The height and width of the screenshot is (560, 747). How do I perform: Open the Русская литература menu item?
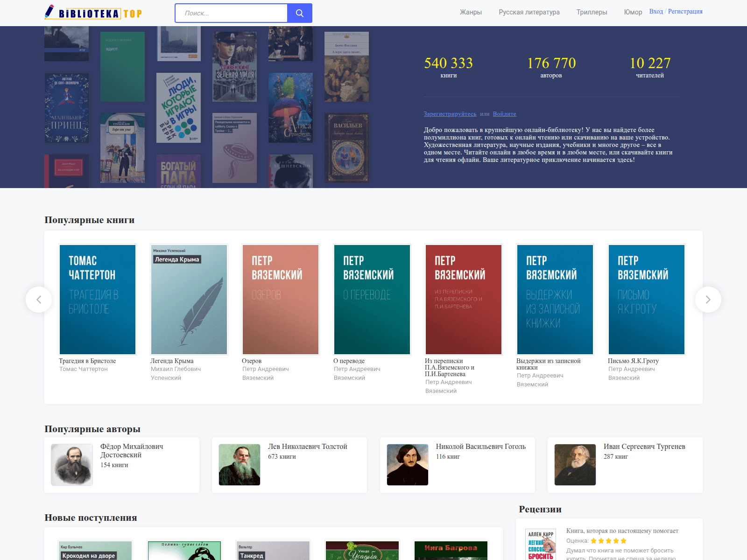(529, 12)
